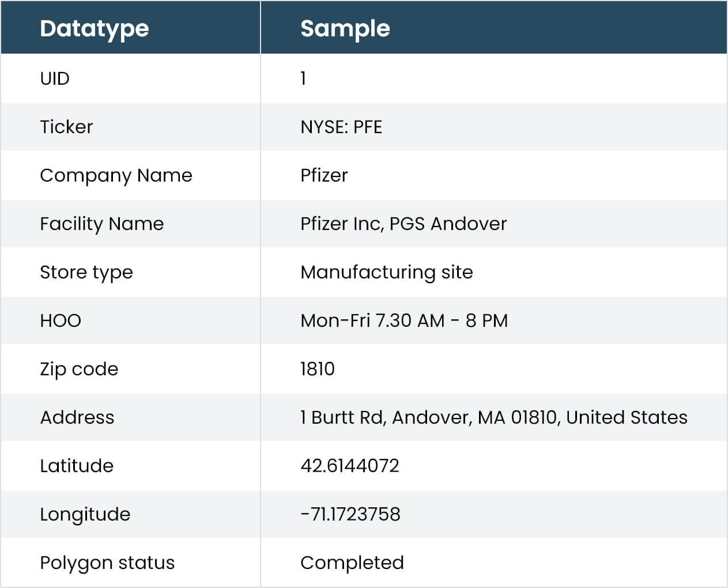Select the HOO row label
The height and width of the screenshot is (588, 728).
tap(61, 321)
